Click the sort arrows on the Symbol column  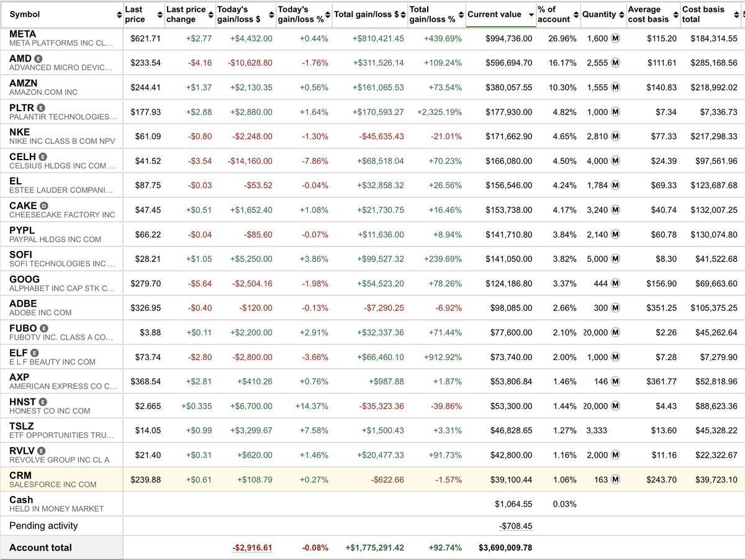[120, 14]
